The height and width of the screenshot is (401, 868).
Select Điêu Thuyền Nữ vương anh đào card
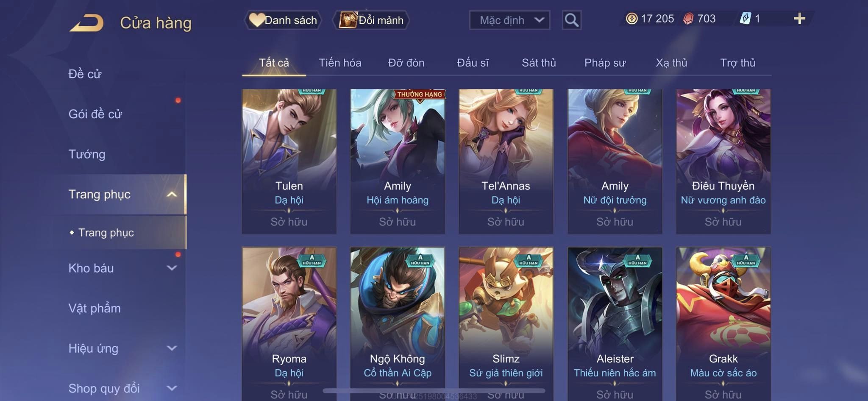click(x=723, y=161)
